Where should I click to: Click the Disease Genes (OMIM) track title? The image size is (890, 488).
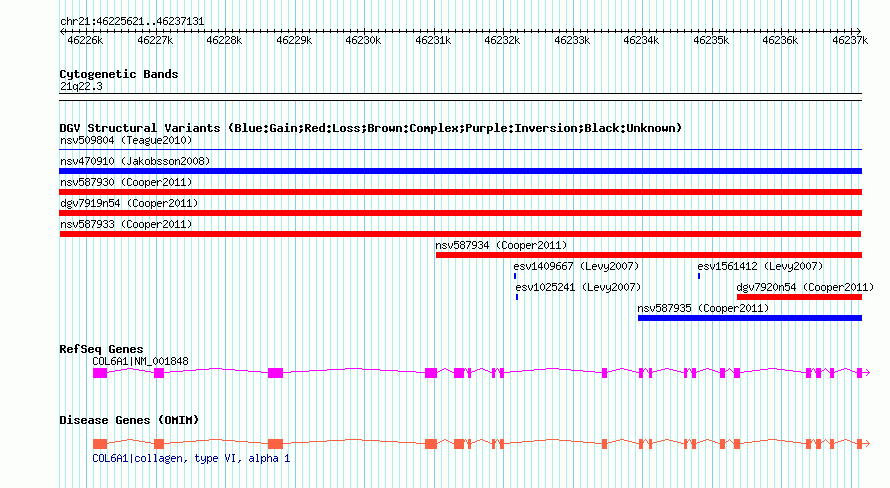(129, 420)
